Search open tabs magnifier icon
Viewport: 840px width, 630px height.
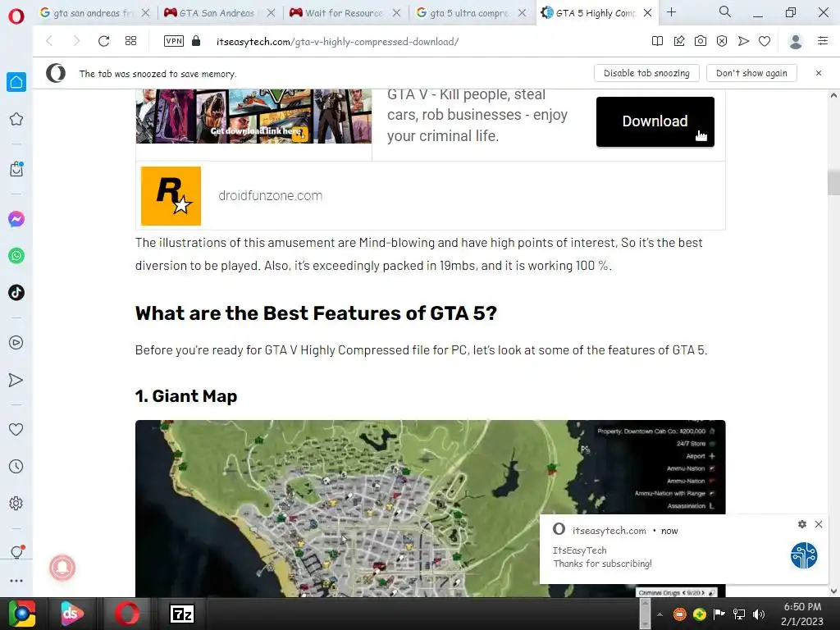tap(725, 11)
